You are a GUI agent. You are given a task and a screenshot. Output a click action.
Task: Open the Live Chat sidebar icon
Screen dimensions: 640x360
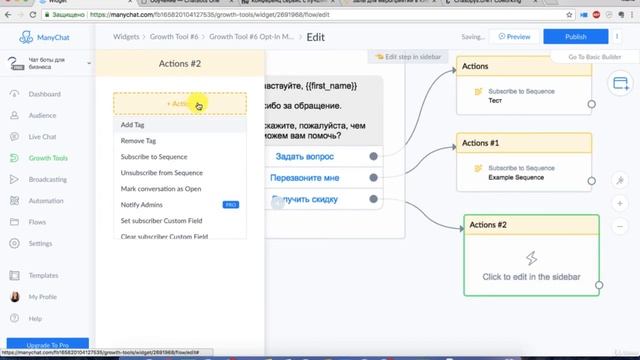(x=14, y=137)
